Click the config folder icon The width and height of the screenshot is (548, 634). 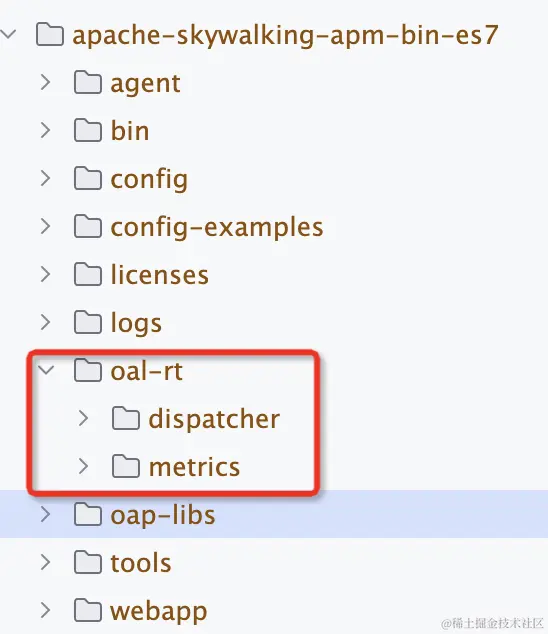(88, 178)
